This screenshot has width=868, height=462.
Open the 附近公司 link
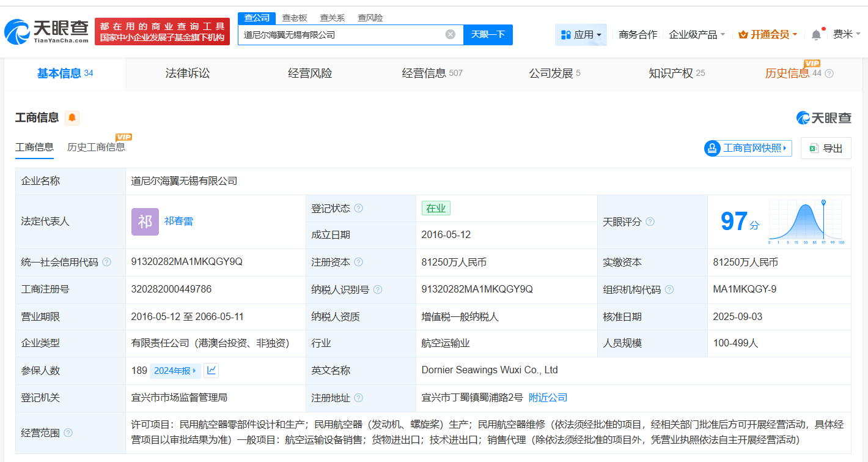tap(549, 397)
